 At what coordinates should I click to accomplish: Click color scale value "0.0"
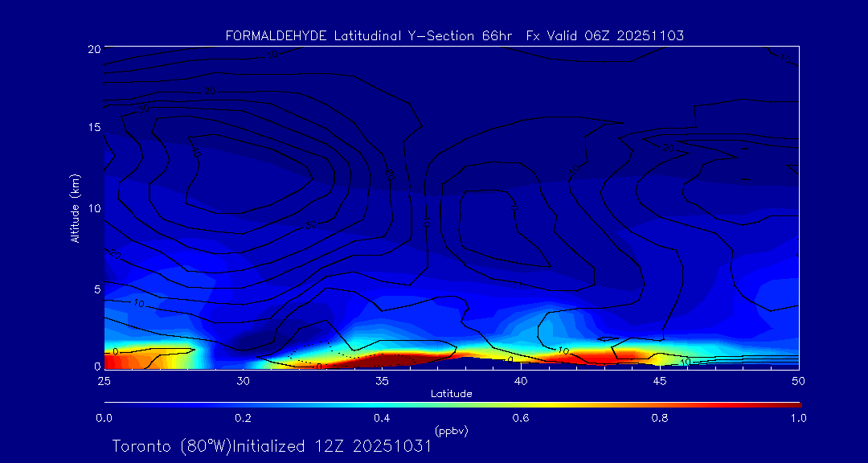(x=104, y=418)
